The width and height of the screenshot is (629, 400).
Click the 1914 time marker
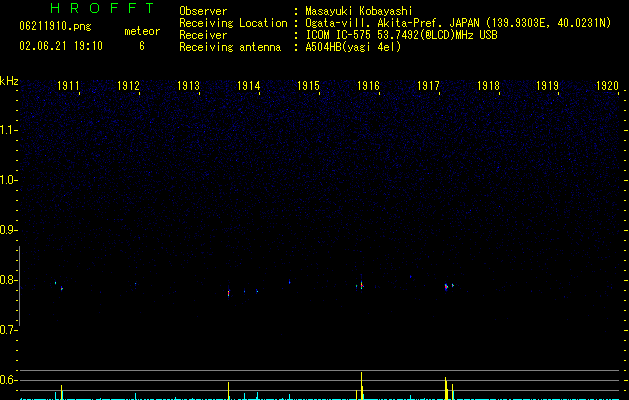coord(248,86)
